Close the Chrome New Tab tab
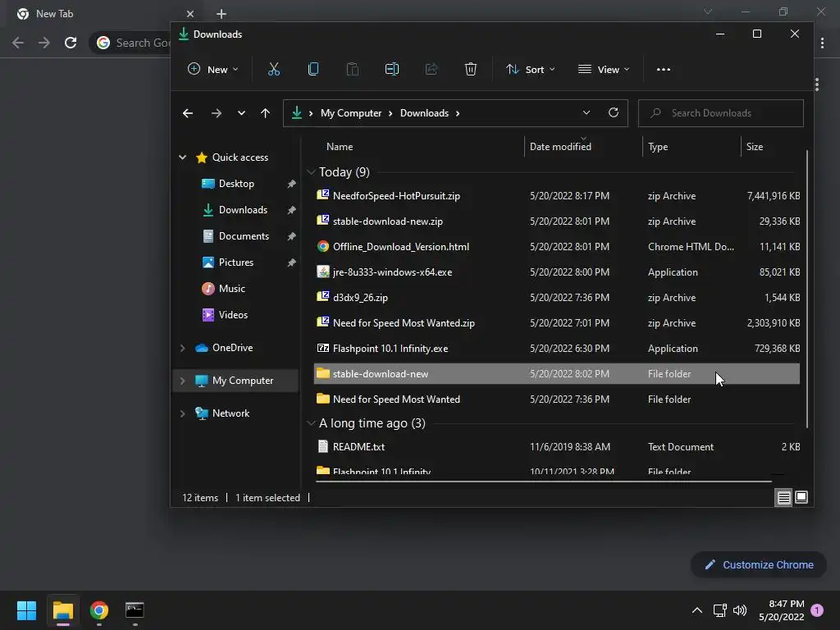 [x=190, y=14]
